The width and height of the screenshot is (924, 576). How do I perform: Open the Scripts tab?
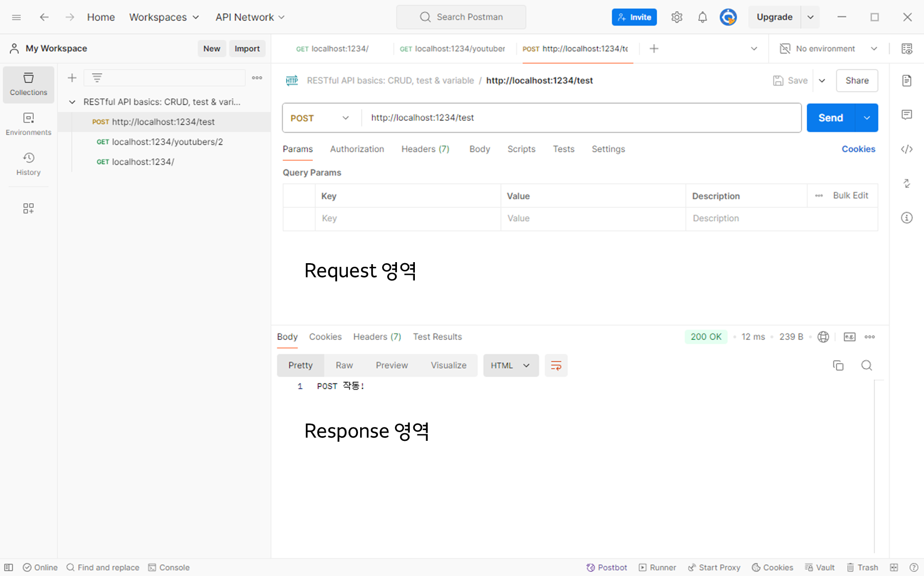pyautogui.click(x=521, y=149)
